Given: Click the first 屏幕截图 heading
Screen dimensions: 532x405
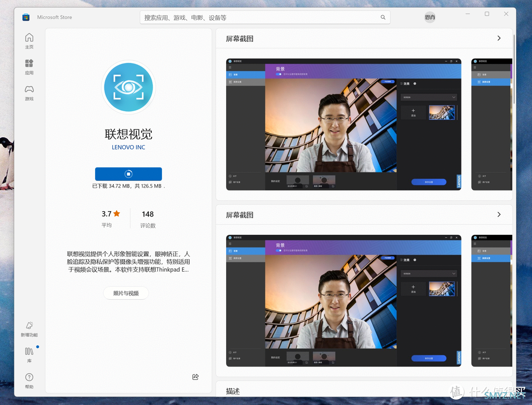Looking at the screenshot, I should click(240, 39).
